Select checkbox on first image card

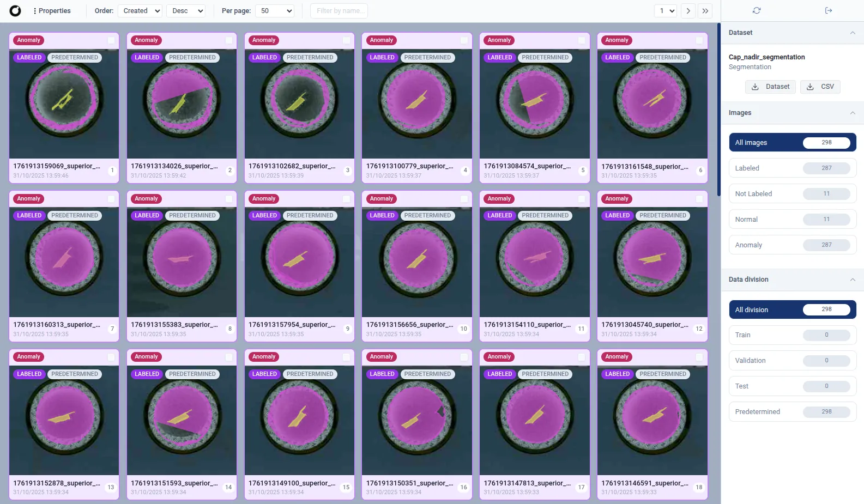pyautogui.click(x=111, y=40)
